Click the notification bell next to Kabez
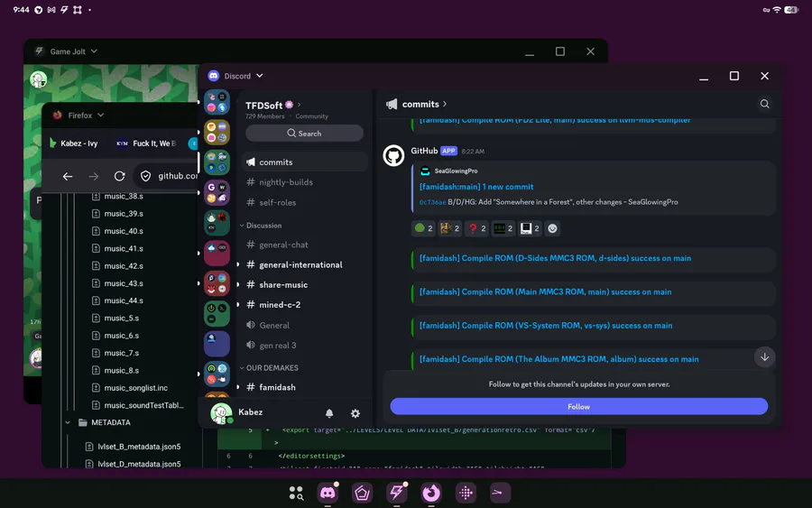This screenshot has width=812, height=508. (x=329, y=413)
